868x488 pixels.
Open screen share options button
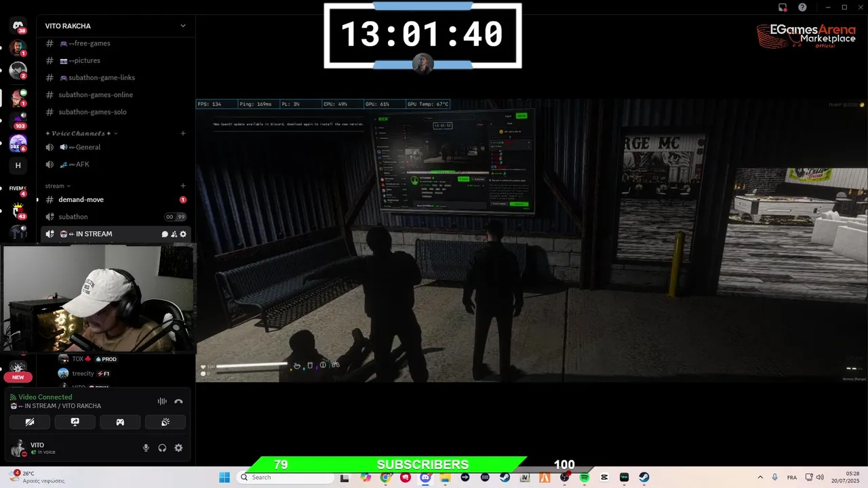tap(75, 422)
